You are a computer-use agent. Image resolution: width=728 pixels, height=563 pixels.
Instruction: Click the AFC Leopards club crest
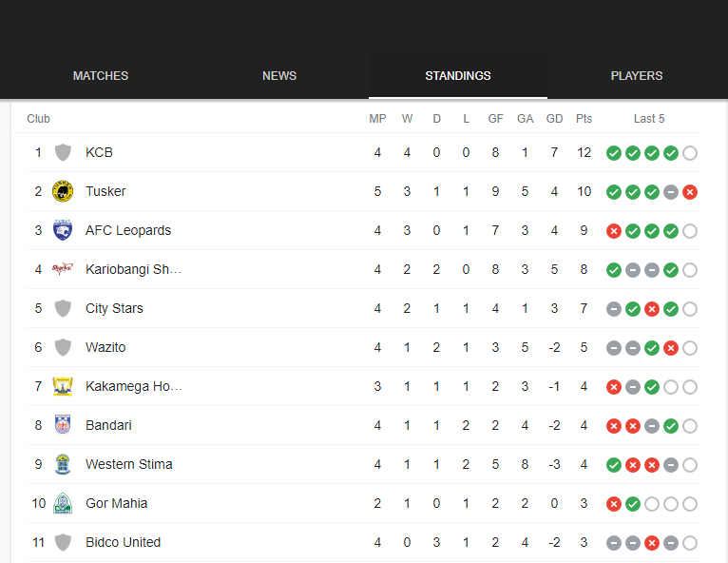[x=63, y=230]
